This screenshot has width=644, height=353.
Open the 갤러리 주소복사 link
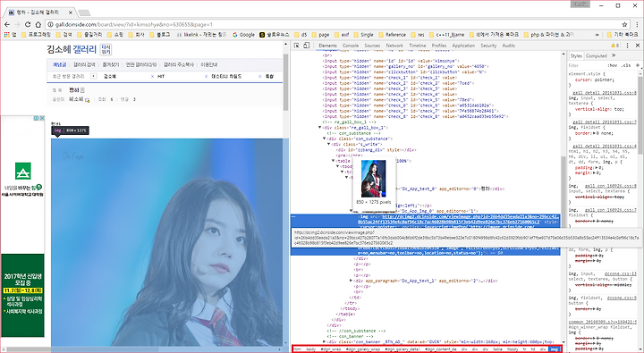[178, 65]
